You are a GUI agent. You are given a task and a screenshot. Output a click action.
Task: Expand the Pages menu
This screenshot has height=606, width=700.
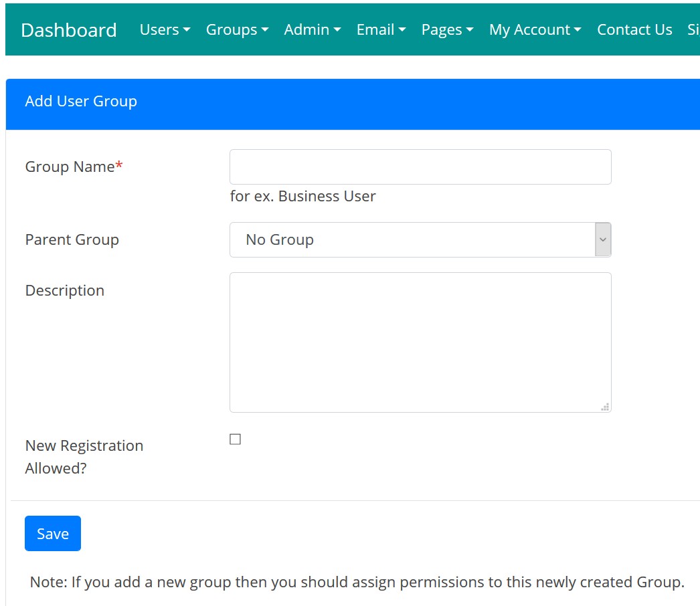(447, 30)
